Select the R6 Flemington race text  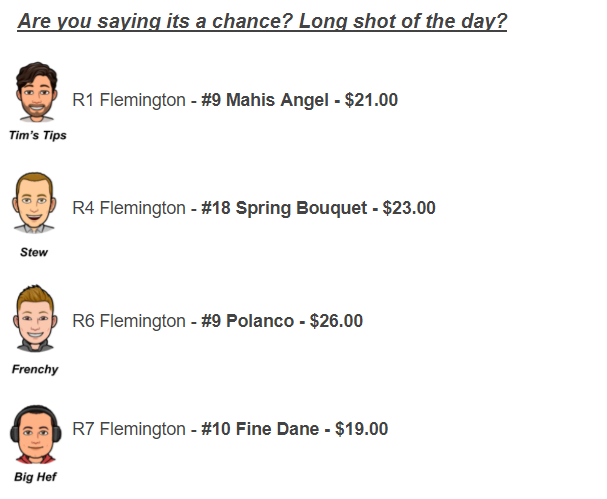point(129,321)
